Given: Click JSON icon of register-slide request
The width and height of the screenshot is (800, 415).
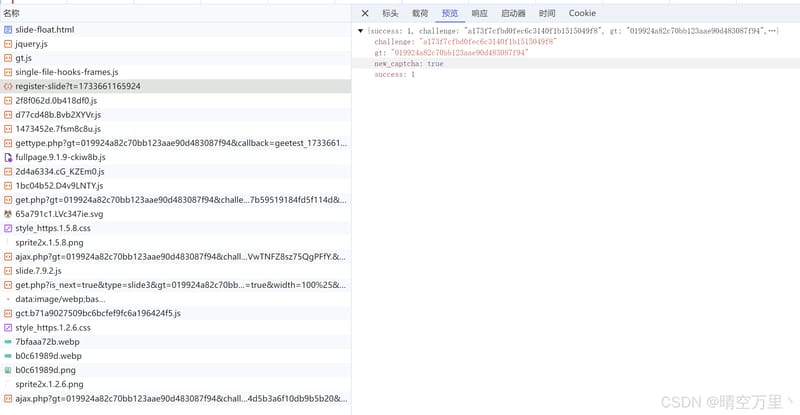Looking at the screenshot, I should pos(8,86).
